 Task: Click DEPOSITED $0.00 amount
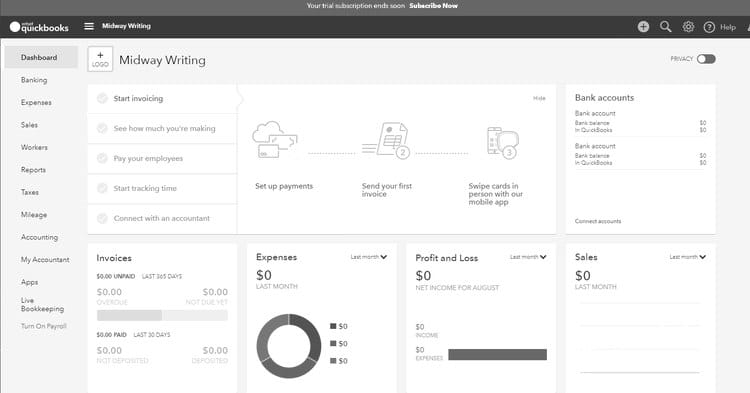[x=215, y=350]
